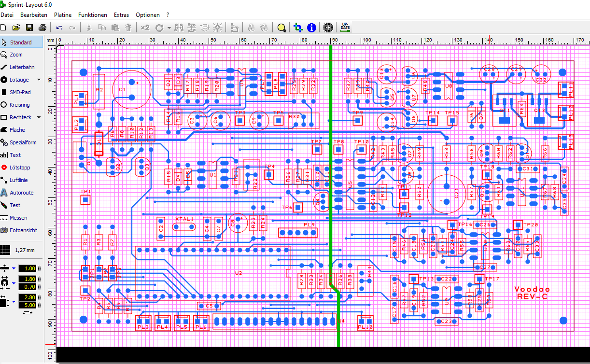Viewport: 590px width, 364px height.
Task: Open the Platine menu
Action: point(63,15)
